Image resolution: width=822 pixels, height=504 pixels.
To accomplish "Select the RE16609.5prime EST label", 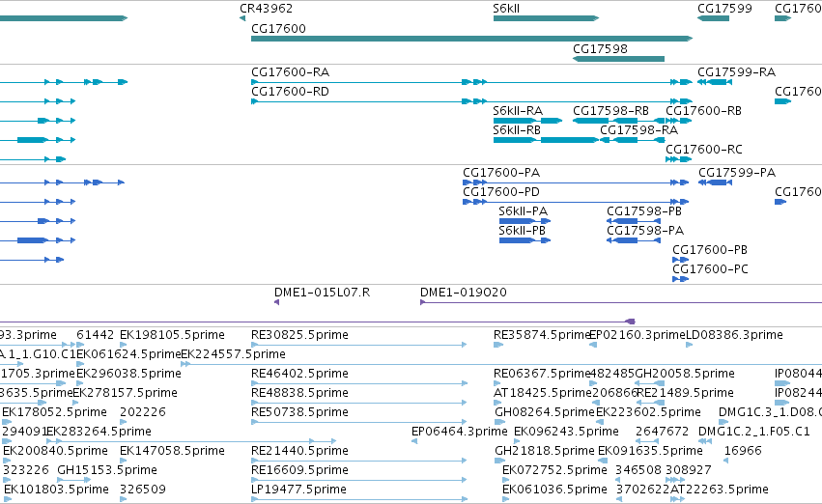I will [x=299, y=470].
